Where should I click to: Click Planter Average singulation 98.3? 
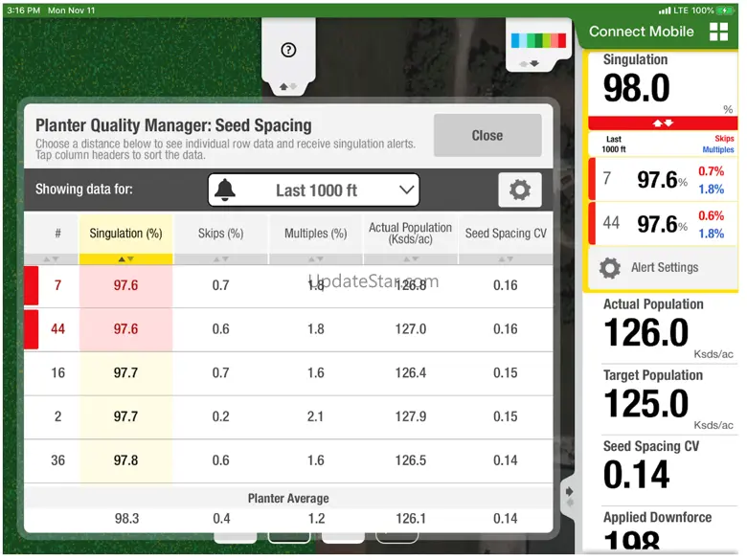click(126, 518)
